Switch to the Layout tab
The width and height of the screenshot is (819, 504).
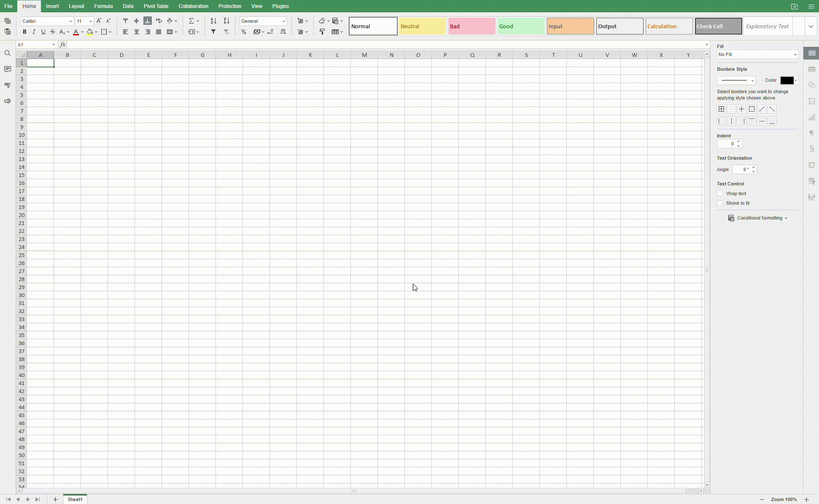76,6
